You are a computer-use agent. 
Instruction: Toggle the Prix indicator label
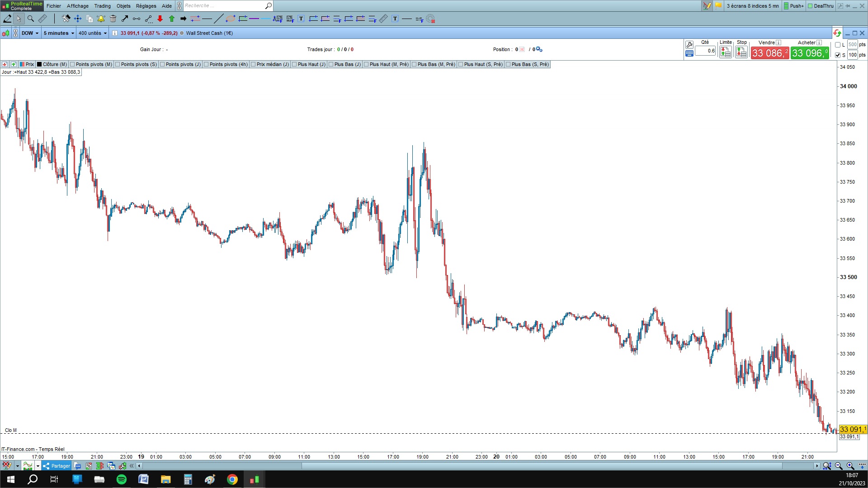27,64
